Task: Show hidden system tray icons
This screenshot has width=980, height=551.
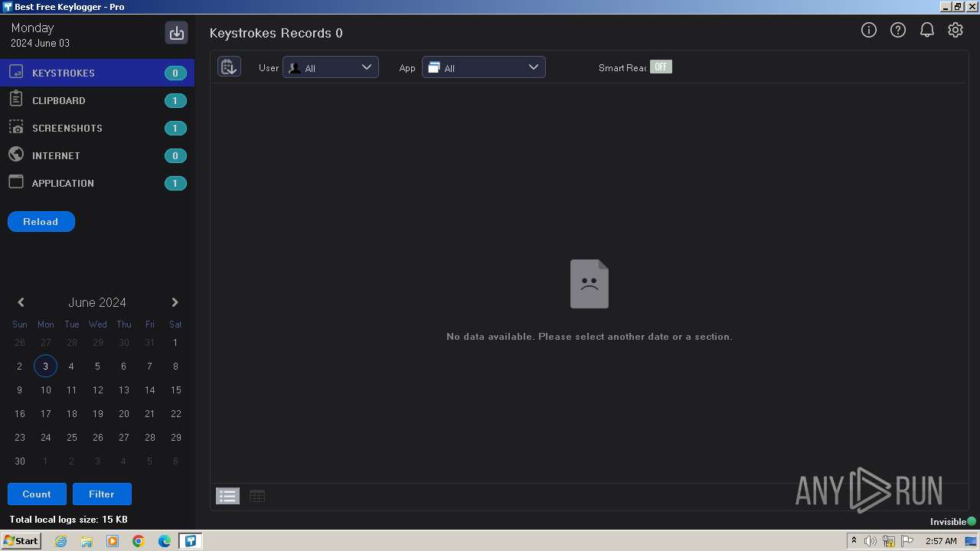Action: 854,540
